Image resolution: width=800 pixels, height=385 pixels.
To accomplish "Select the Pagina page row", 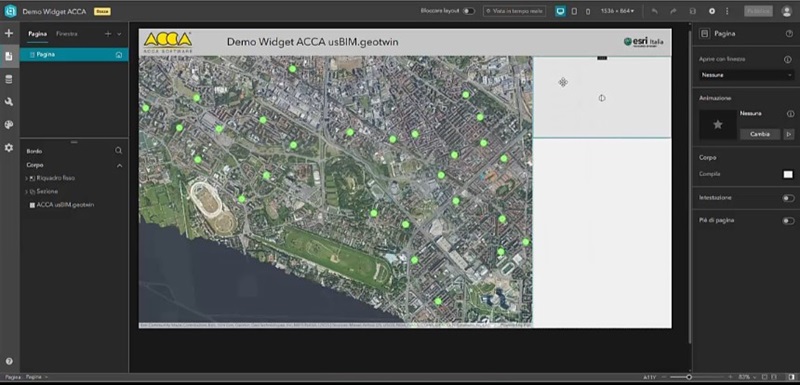I will click(74, 55).
